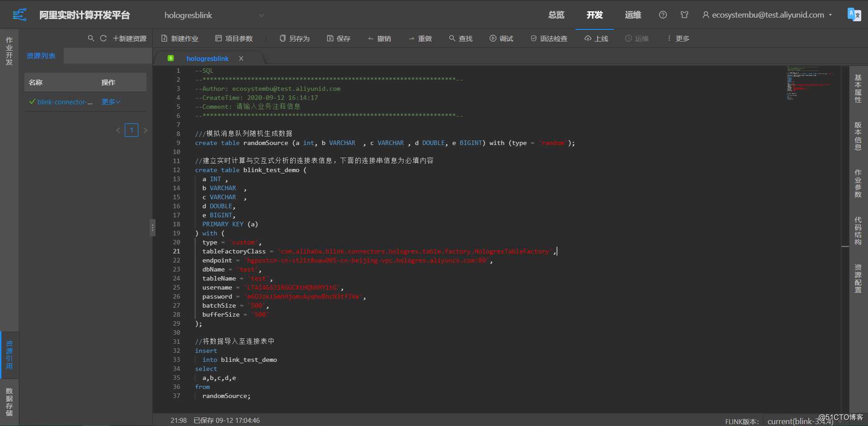Click the editor overview scrollbar
The width and height of the screenshot is (868, 426).
[x=845, y=239]
